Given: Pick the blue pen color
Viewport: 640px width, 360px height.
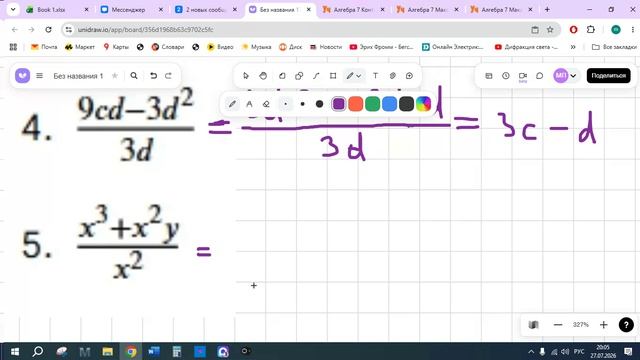Looking at the screenshot, I should 389,104.
